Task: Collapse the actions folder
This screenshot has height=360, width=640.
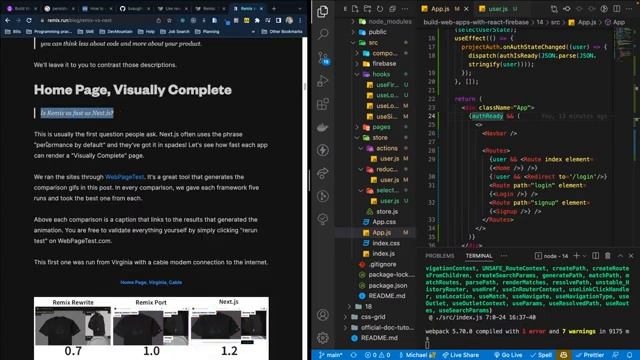Action: 361,148
